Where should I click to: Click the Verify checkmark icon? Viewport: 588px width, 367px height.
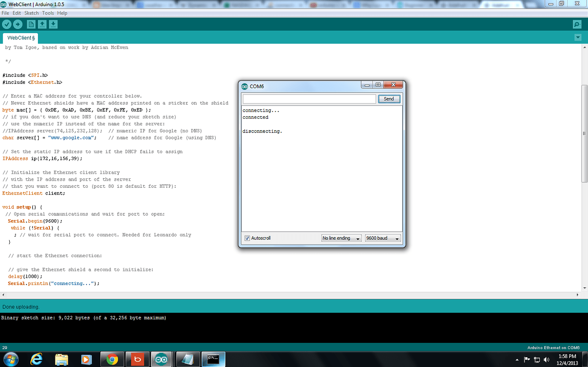pyautogui.click(x=6, y=24)
